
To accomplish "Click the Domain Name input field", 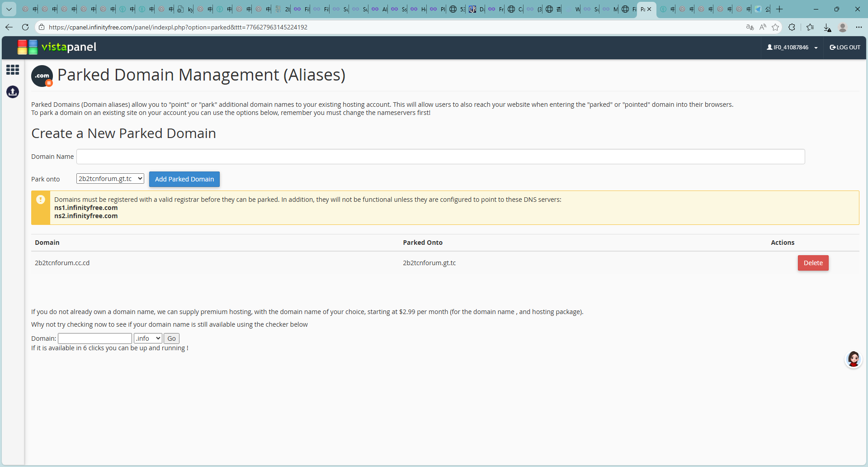I will pyautogui.click(x=440, y=157).
